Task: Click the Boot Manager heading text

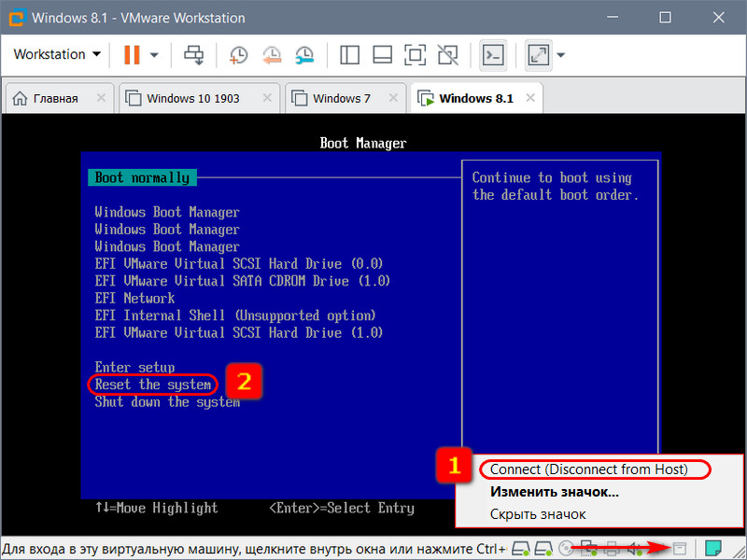Action: [363, 143]
